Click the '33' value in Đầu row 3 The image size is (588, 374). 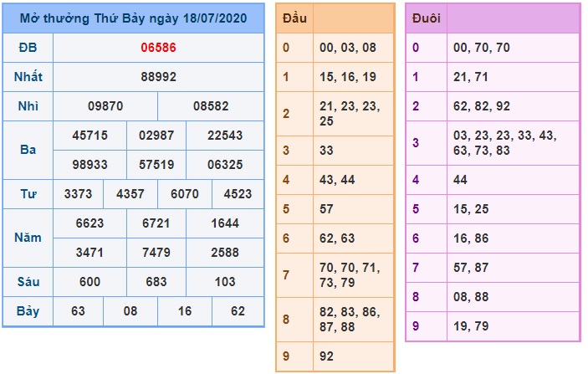pyautogui.click(x=326, y=151)
